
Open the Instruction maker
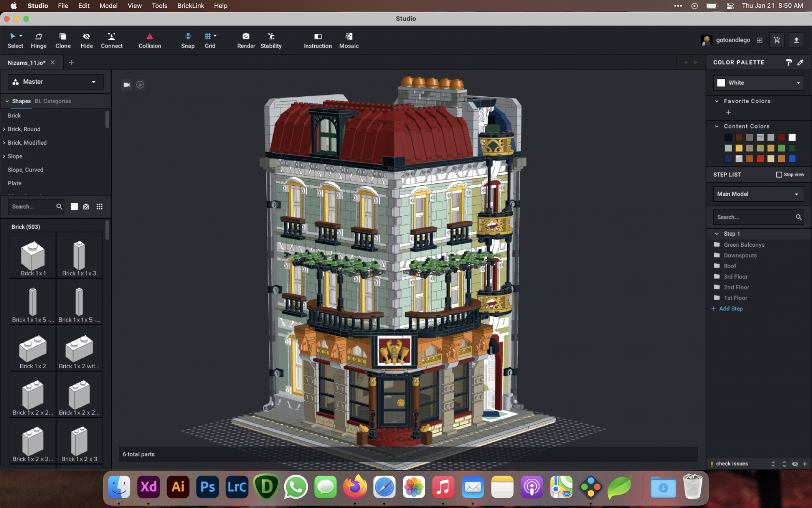point(317,40)
